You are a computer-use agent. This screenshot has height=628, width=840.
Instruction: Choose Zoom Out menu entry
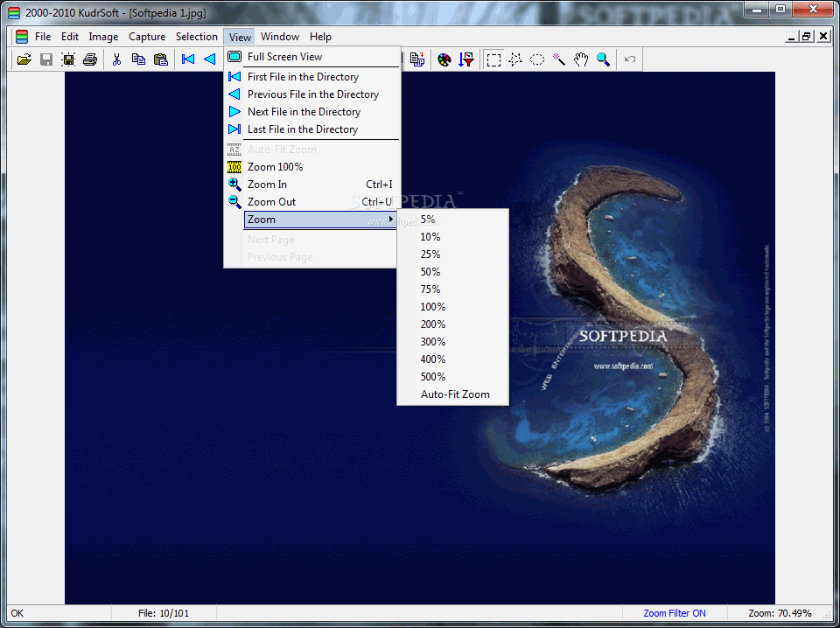pos(312,202)
